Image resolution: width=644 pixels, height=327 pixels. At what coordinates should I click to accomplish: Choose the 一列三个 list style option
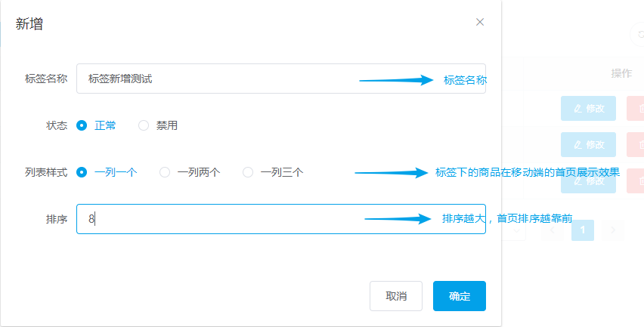tap(248, 172)
